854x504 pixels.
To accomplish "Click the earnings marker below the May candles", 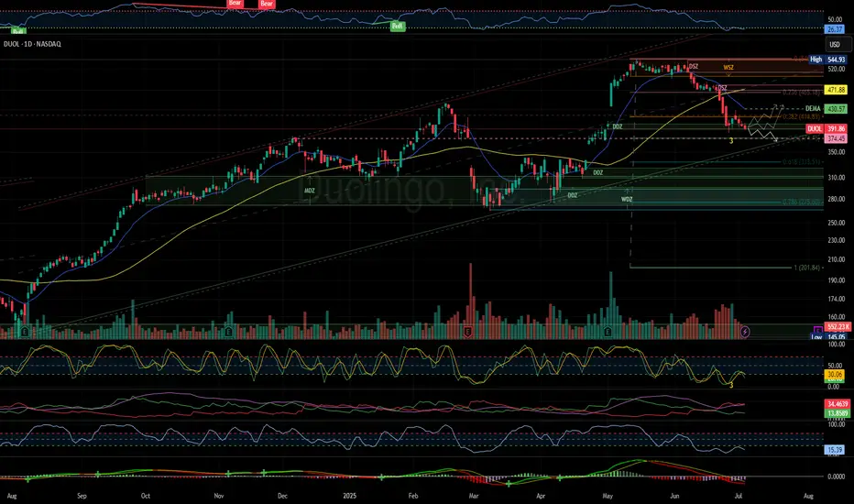I will coord(608,332).
